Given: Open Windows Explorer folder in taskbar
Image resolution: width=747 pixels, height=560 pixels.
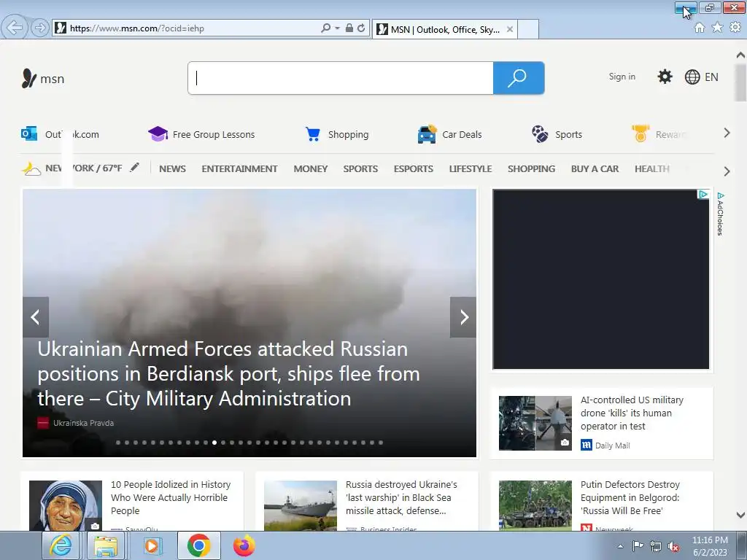Looking at the screenshot, I should [105, 545].
